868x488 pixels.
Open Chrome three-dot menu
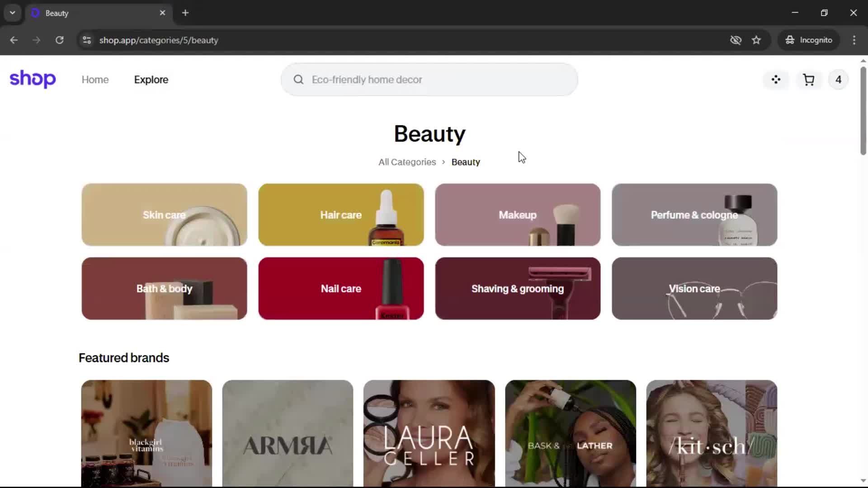tap(854, 40)
